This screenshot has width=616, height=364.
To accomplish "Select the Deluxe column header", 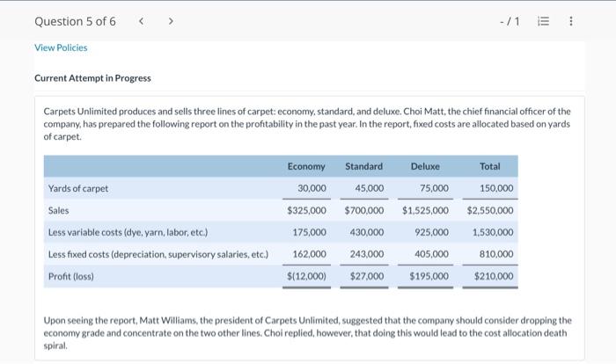I will pos(424,166).
